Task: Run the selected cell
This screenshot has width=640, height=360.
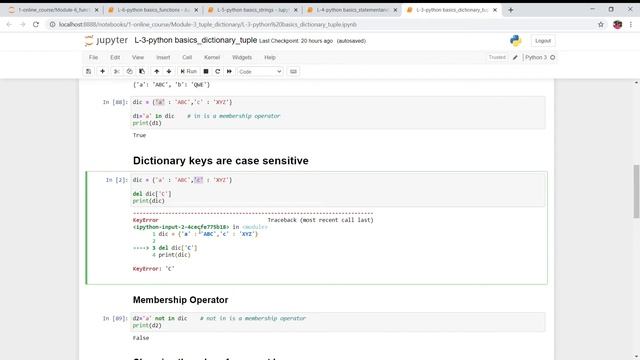Action: pos(189,71)
